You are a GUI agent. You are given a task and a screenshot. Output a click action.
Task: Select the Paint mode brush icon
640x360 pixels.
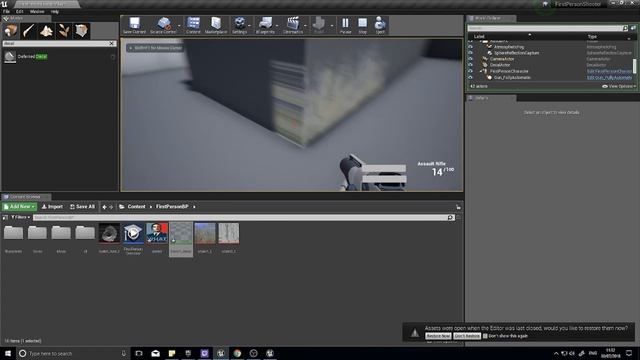[29, 31]
